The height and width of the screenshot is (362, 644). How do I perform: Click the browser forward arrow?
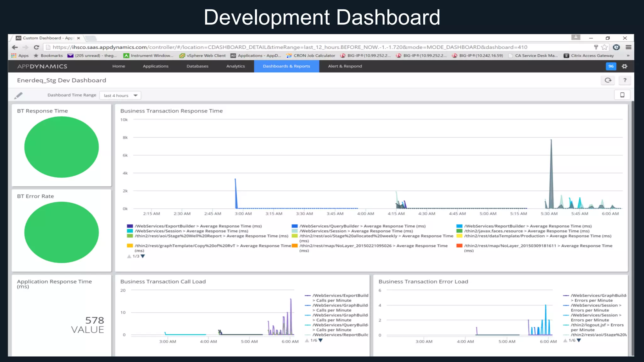tap(25, 47)
